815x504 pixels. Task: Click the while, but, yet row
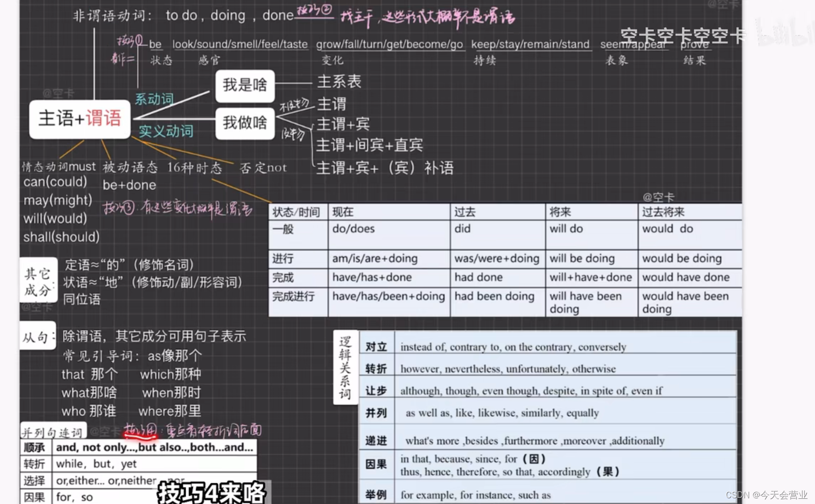[x=96, y=464]
